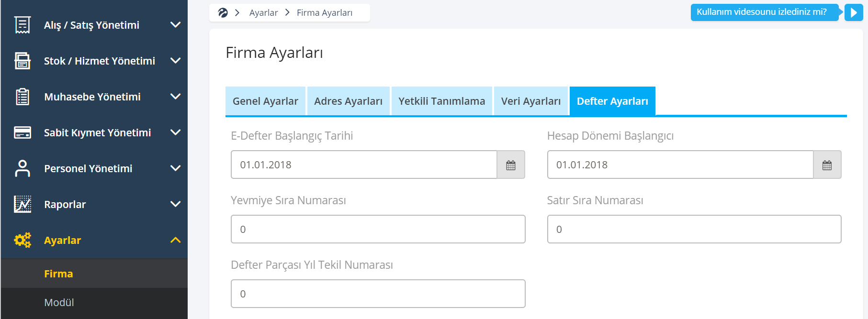868x319 pixels.
Task: Expand Personel Yönetimi chevron
Action: point(176,168)
